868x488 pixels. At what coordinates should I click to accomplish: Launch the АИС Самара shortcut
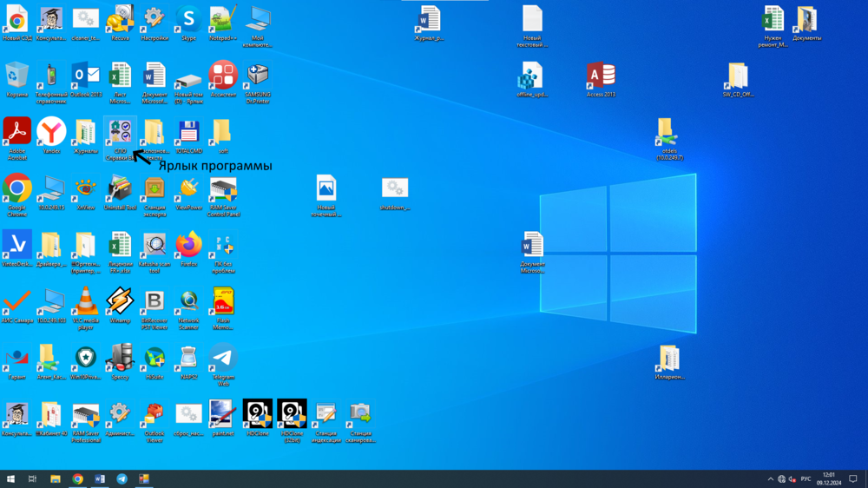16,306
